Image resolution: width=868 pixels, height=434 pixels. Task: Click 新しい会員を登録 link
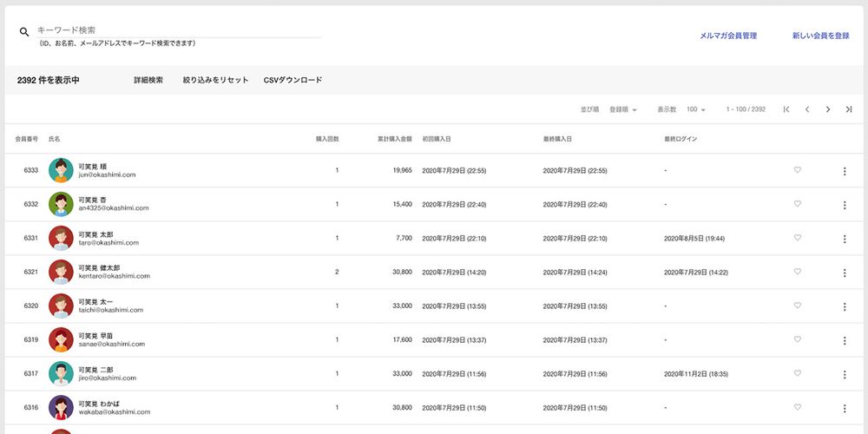[820, 36]
